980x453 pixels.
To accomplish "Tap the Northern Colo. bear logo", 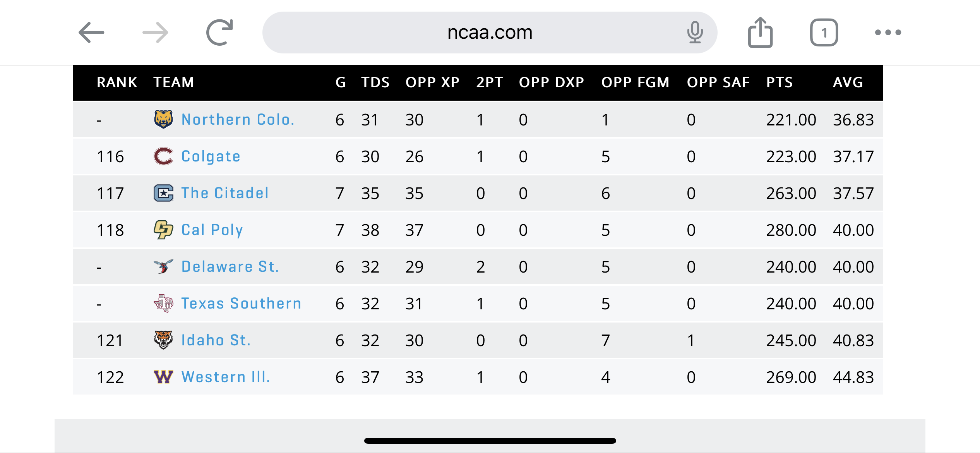I will click(x=163, y=119).
